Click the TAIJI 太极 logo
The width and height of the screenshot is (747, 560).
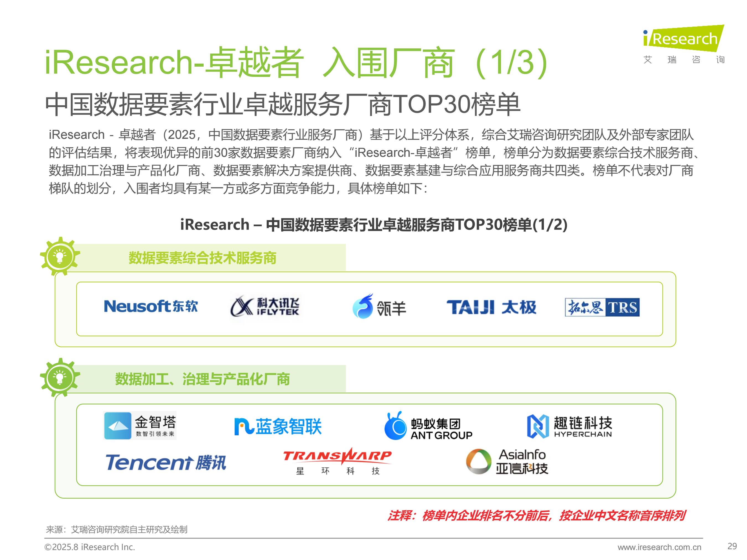[491, 307]
